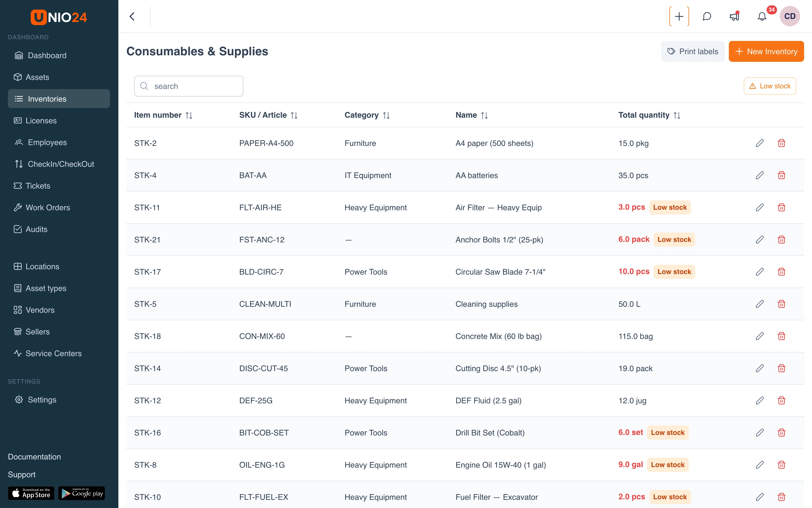Sort by Name column
812x508 pixels.
click(x=484, y=115)
